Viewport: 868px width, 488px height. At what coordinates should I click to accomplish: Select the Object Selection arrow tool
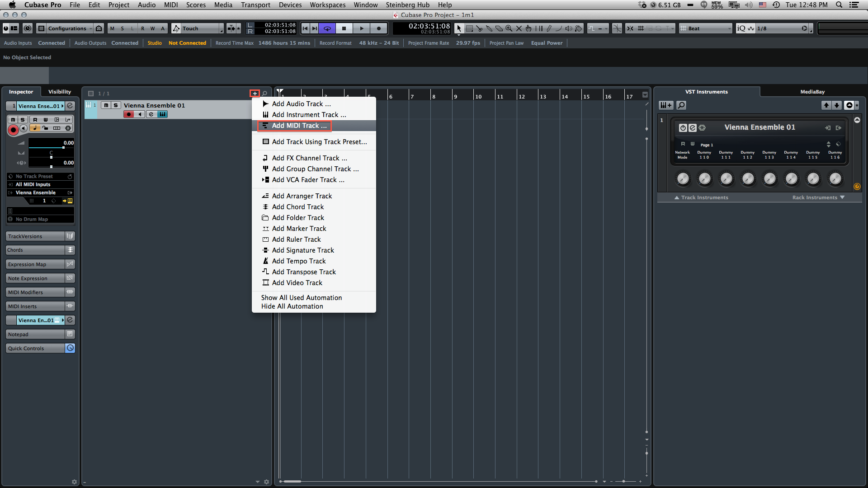click(459, 28)
